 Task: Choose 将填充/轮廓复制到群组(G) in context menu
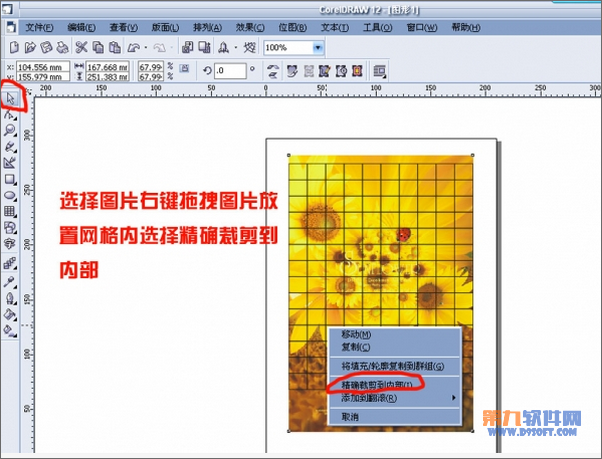(395, 366)
